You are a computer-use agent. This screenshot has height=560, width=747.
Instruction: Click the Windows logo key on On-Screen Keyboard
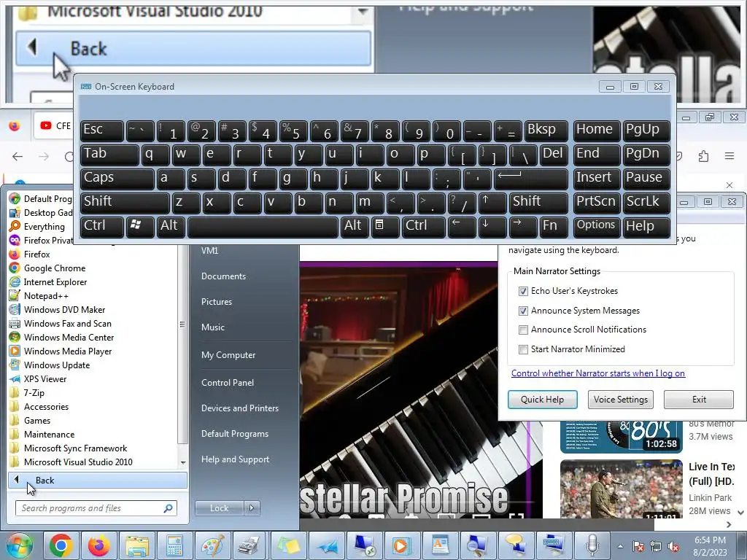(139, 226)
